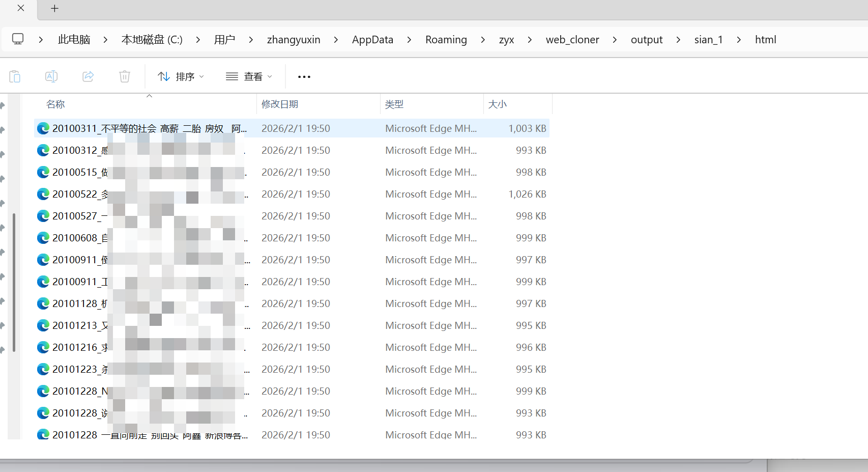This screenshot has width=868, height=472.
Task: Expand chevron after web_cloner in breadcrumb
Action: click(615, 40)
